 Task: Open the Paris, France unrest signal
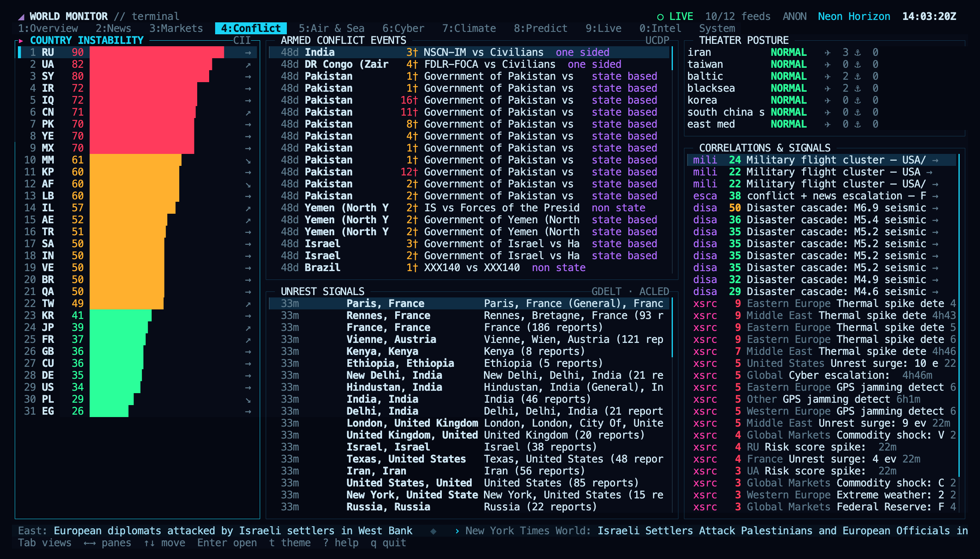[469, 303]
